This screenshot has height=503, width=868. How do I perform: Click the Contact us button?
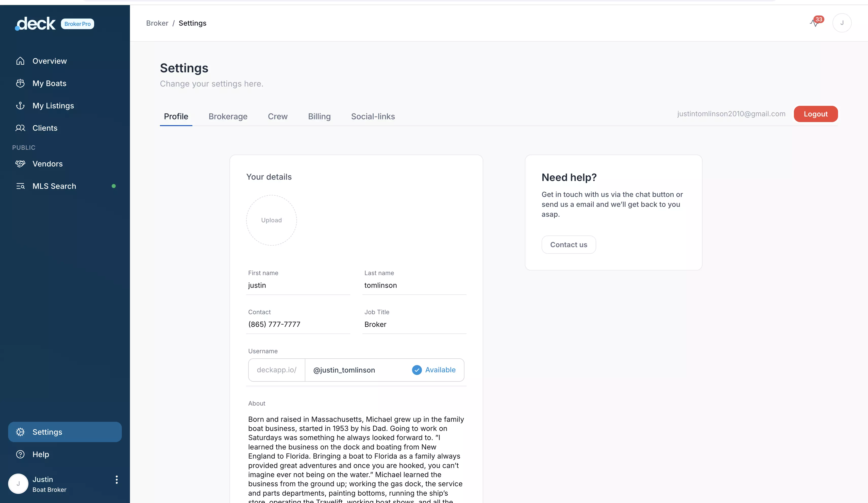point(568,245)
